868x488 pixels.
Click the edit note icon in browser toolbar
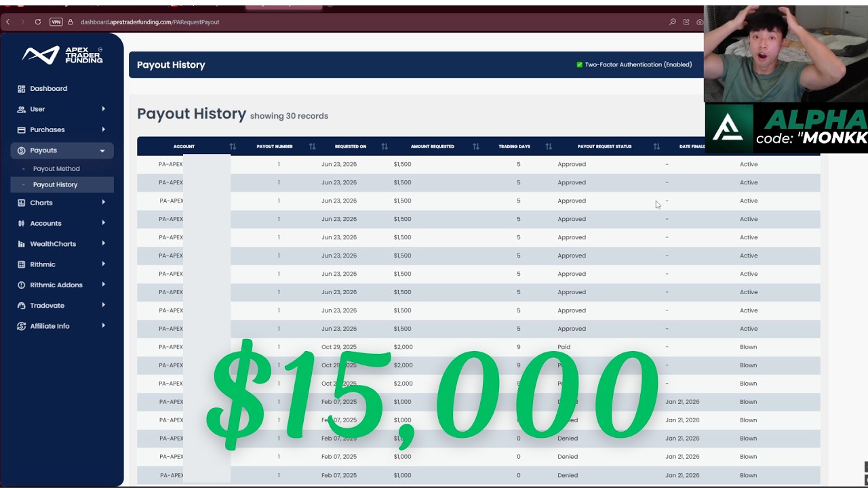click(686, 22)
